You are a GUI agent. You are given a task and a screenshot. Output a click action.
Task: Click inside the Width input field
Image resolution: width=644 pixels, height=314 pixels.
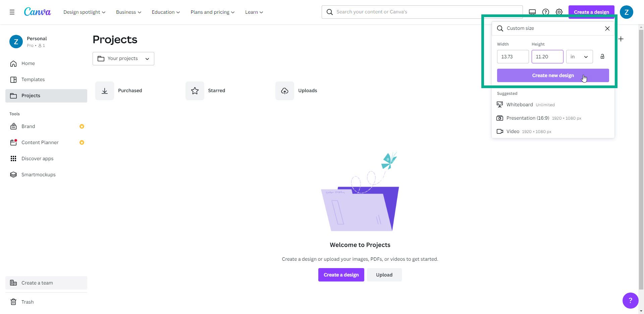513,56
